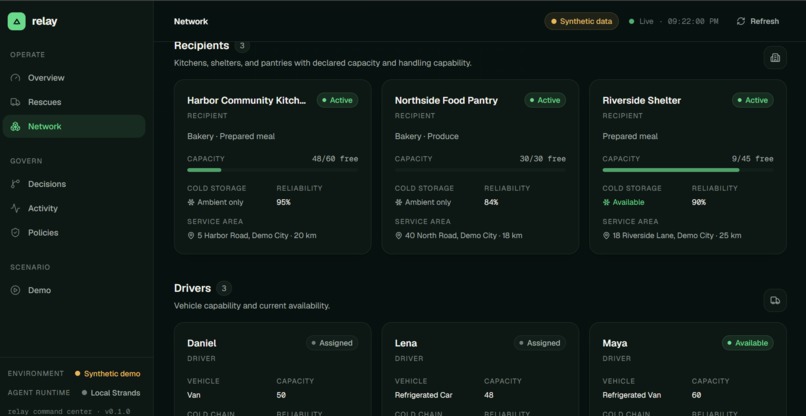The image size is (806, 416).
Task: Click '18 Riverside Lane, Demo City' address
Action: click(x=663, y=236)
